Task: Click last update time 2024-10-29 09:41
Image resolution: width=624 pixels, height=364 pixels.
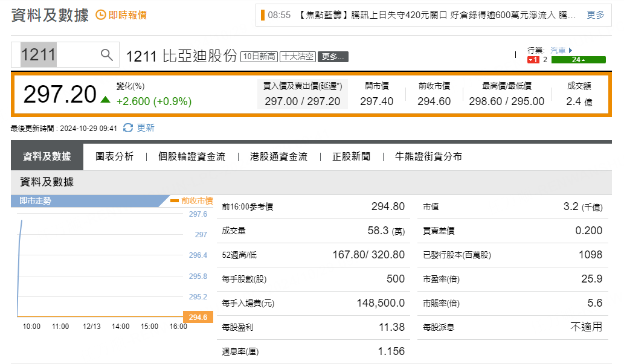Action: [88, 129]
